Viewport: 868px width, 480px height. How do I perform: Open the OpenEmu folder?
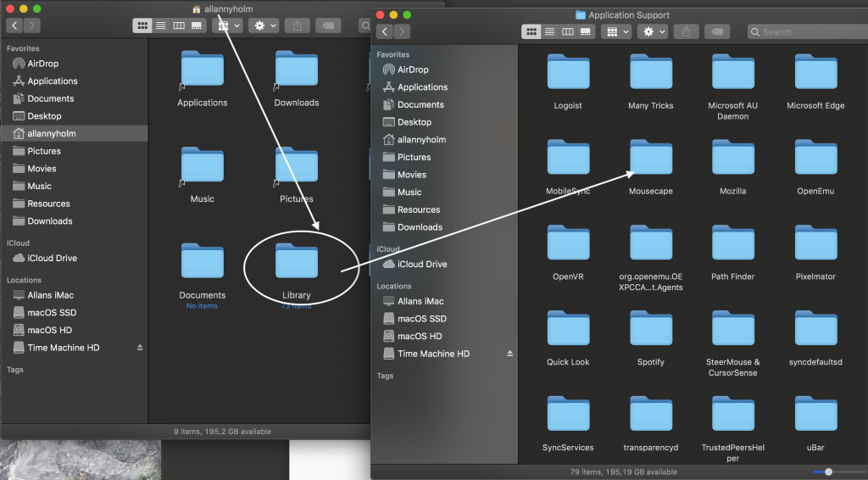point(816,157)
